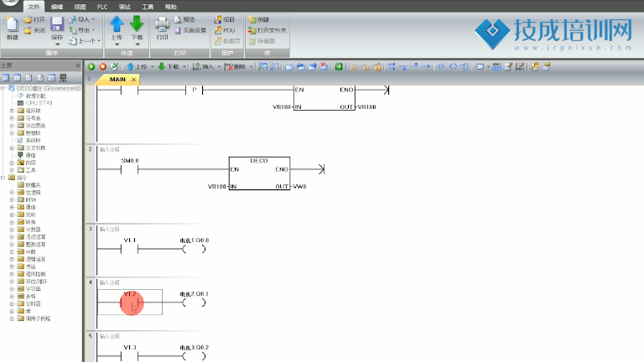Click the red STOP button in toolbar

[x=102, y=66]
